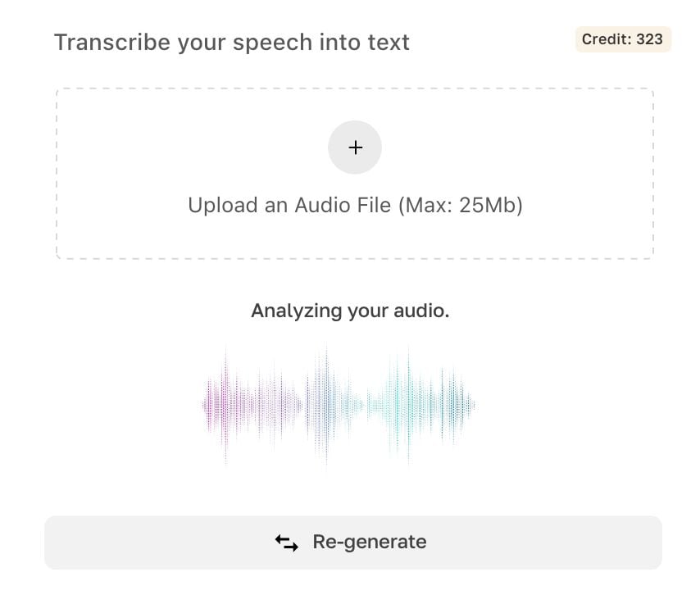
Task: Click the Credit: 323 badge
Action: pyautogui.click(x=623, y=39)
